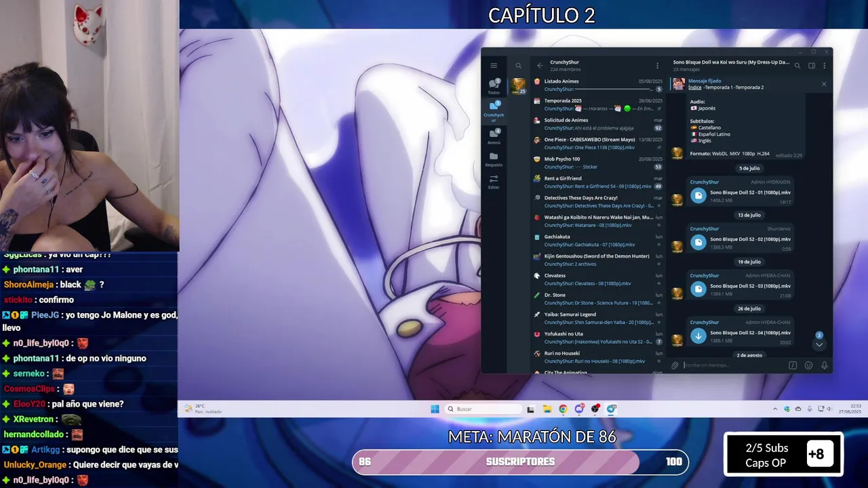Open File Explorer from the taskbar
The width and height of the screenshot is (868, 488).
tap(547, 409)
